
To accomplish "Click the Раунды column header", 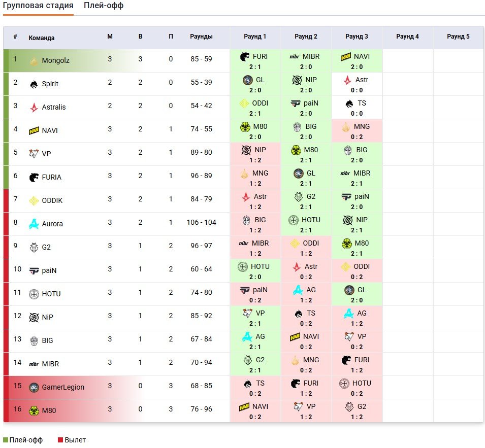I will click(201, 37).
